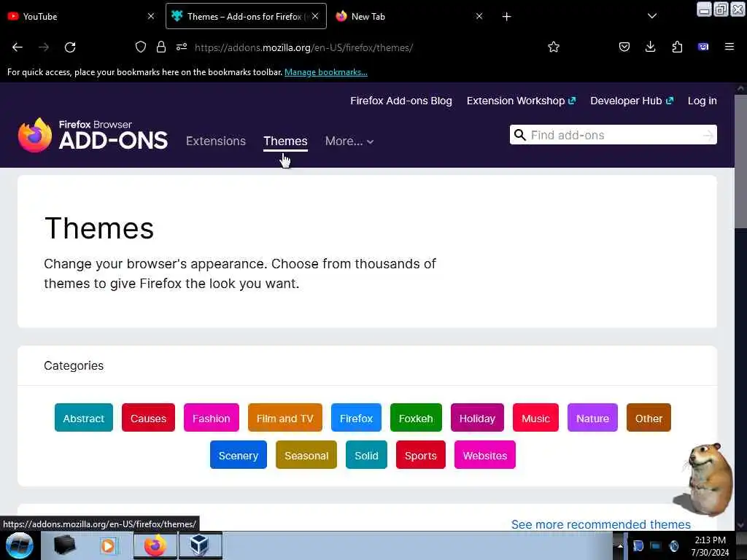Go back with the browser back arrow
The width and height of the screenshot is (747, 560).
tap(18, 47)
